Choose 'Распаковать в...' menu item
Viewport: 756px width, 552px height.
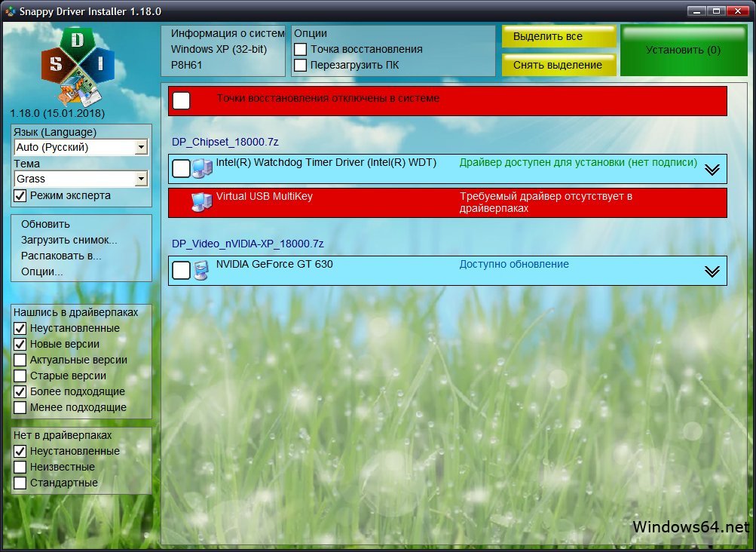pyautogui.click(x=61, y=256)
